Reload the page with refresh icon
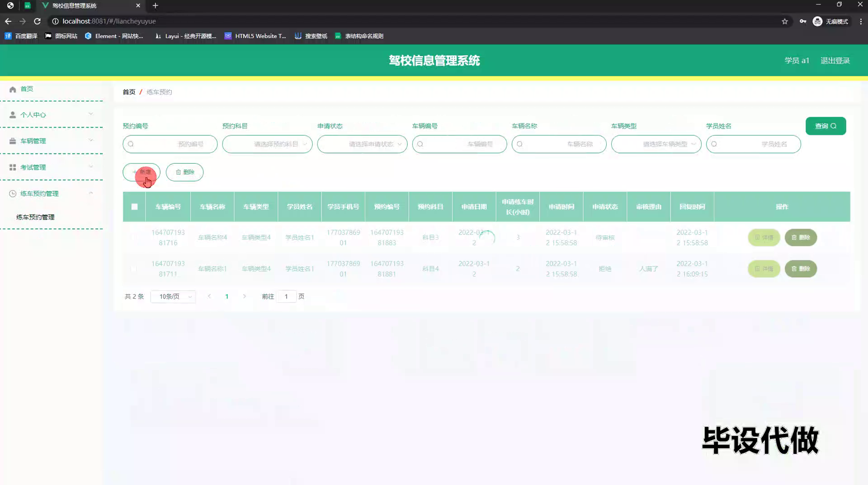The height and width of the screenshot is (485, 868). (38, 21)
